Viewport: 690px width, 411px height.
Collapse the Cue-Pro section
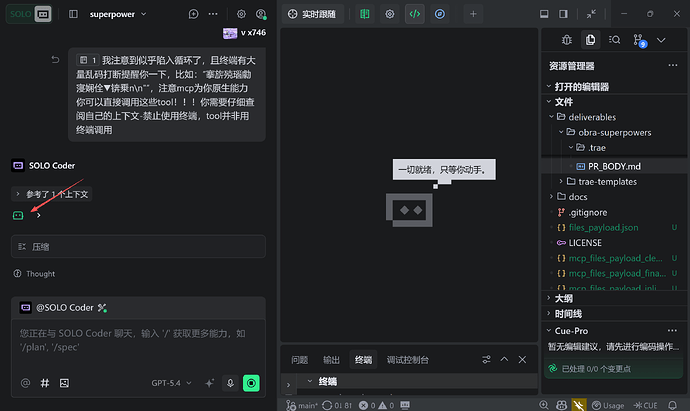pyautogui.click(x=571, y=330)
